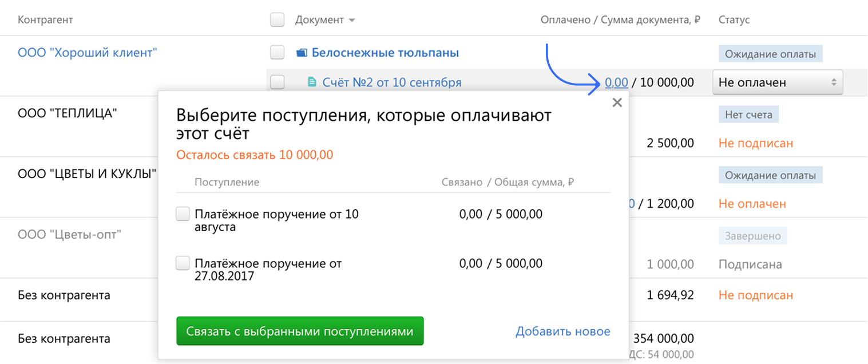Open the Не оплачен status dropdown
Image resolution: width=868 pixels, height=364 pixels.
coord(777,82)
